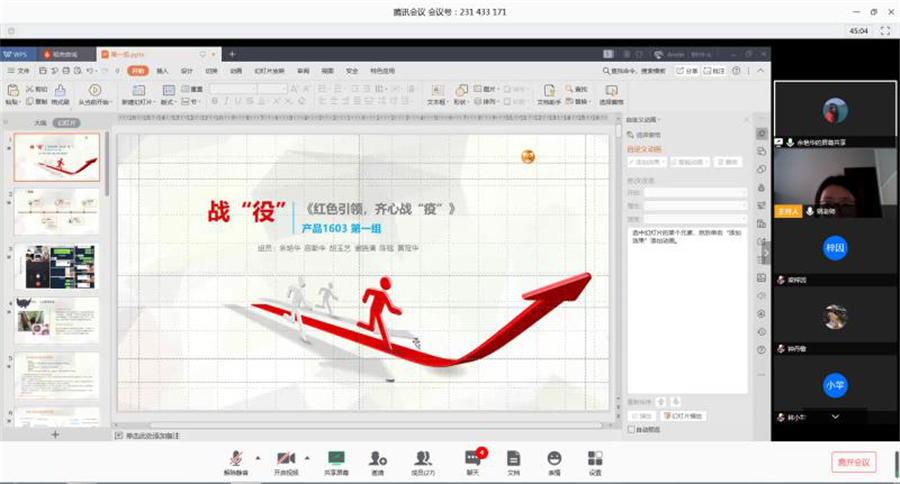Open the documents icon in meeting toolbar
The width and height of the screenshot is (900, 484).
(513, 459)
